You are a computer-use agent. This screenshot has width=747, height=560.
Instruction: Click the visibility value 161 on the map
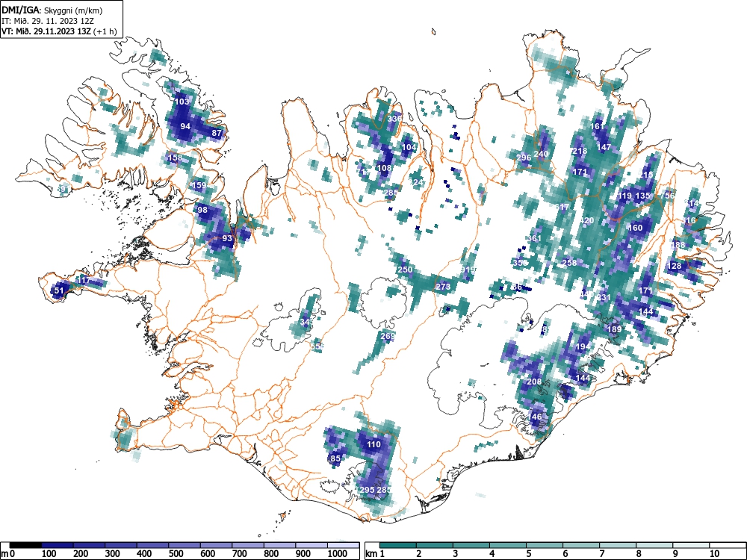point(597,126)
